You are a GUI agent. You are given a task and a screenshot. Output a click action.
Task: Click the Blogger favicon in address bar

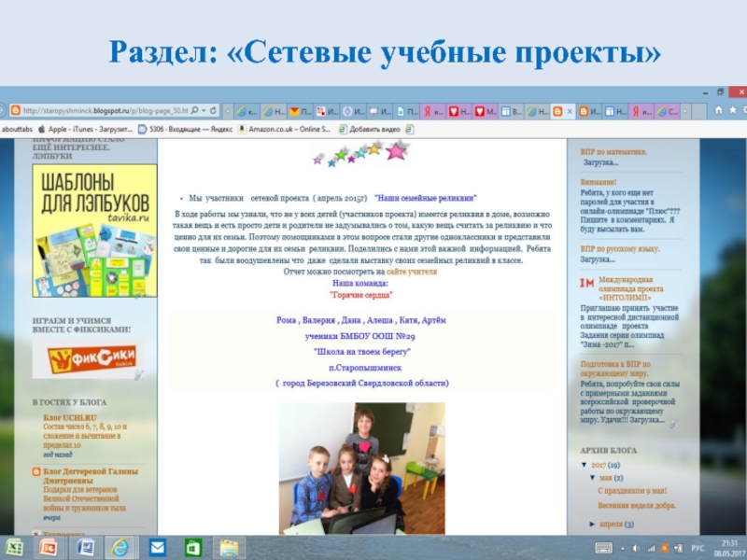click(15, 110)
